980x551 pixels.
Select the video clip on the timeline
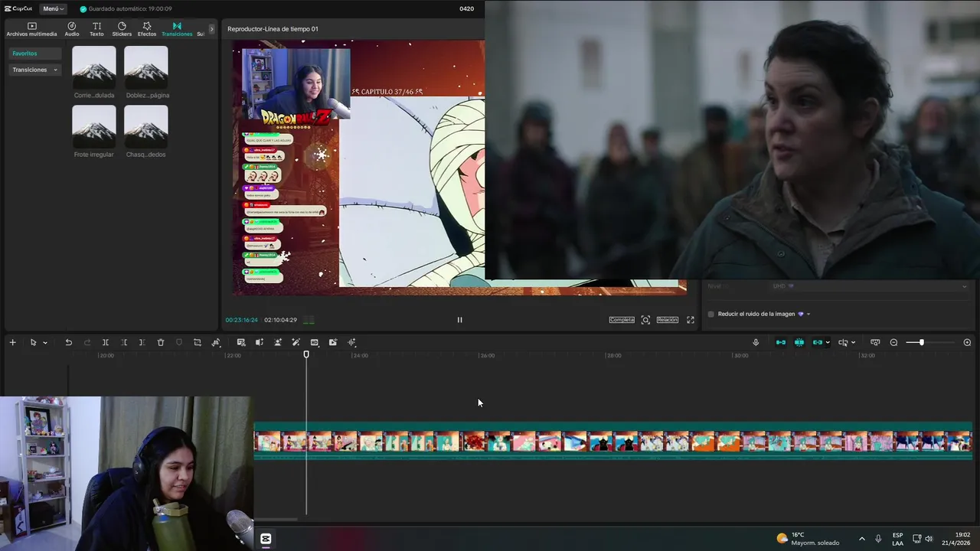click(x=612, y=441)
